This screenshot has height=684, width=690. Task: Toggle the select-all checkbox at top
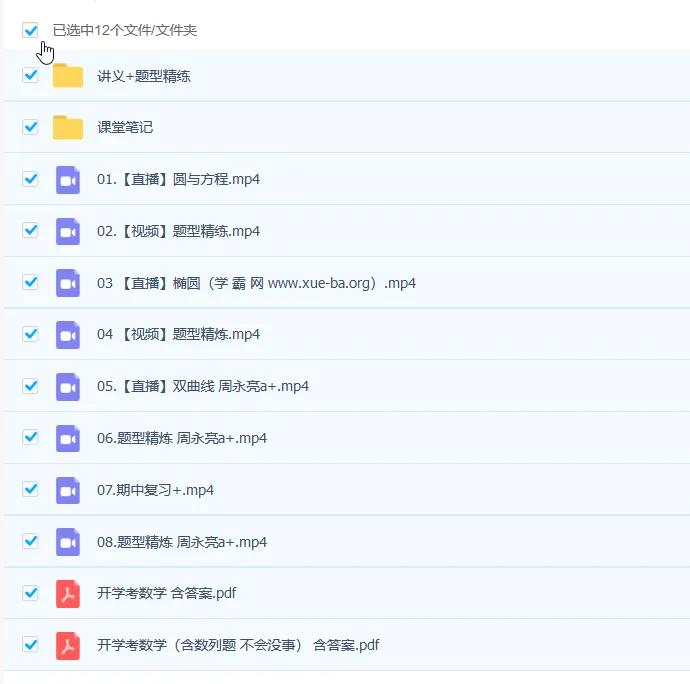[x=30, y=30]
